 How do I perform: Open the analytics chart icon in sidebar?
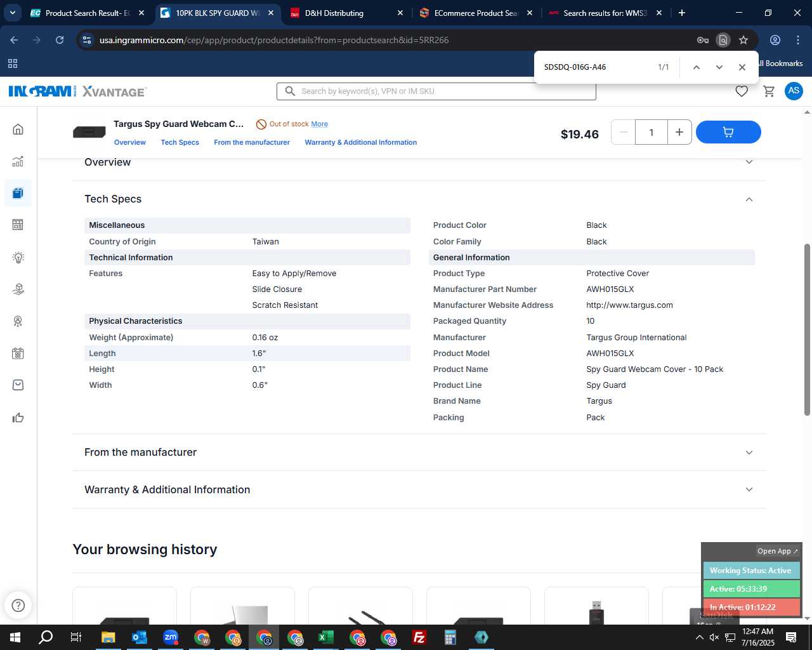tap(18, 161)
